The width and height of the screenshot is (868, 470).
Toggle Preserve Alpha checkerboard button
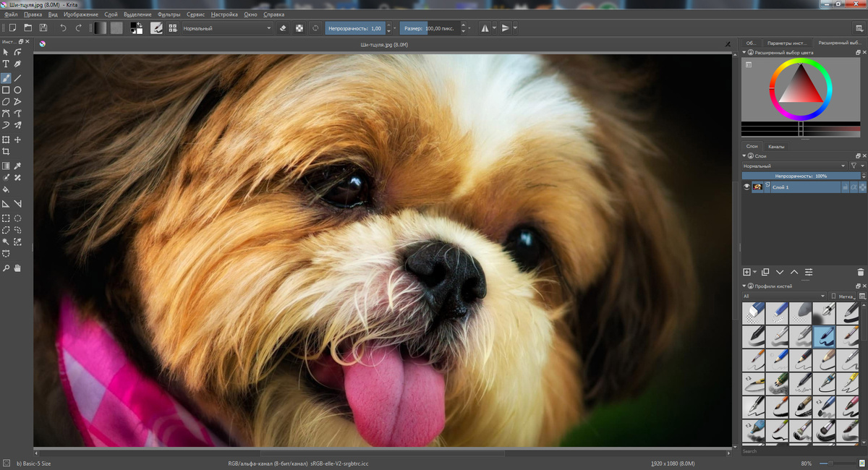click(299, 28)
